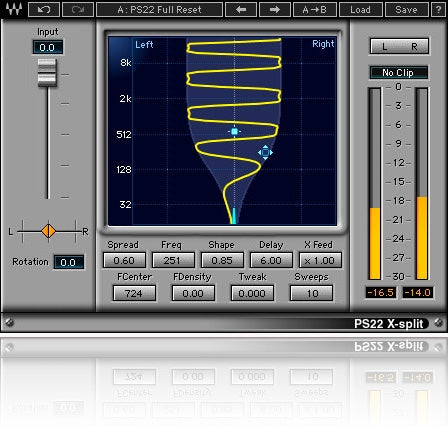Image resolution: width=448 pixels, height=426 pixels.
Task: Grab the Input fader handle
Action: click(47, 73)
